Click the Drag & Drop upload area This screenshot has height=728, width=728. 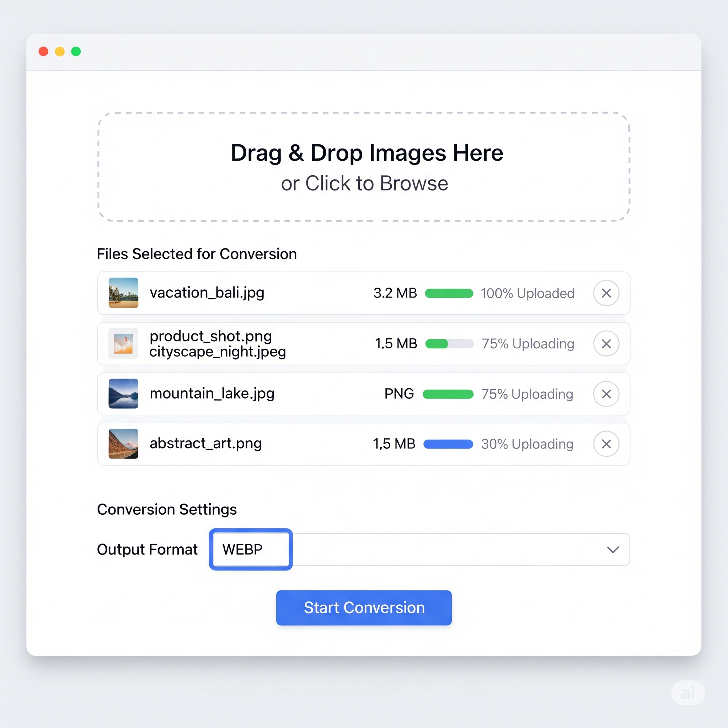(364, 153)
